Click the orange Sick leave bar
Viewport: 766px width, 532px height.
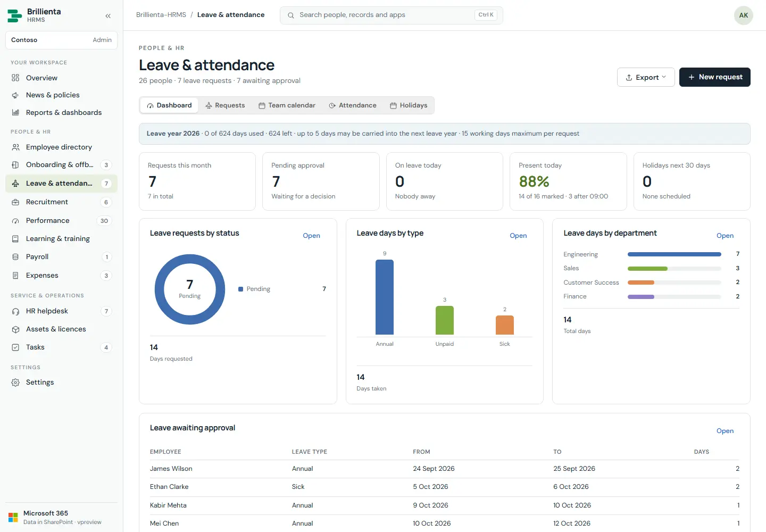[x=505, y=325]
